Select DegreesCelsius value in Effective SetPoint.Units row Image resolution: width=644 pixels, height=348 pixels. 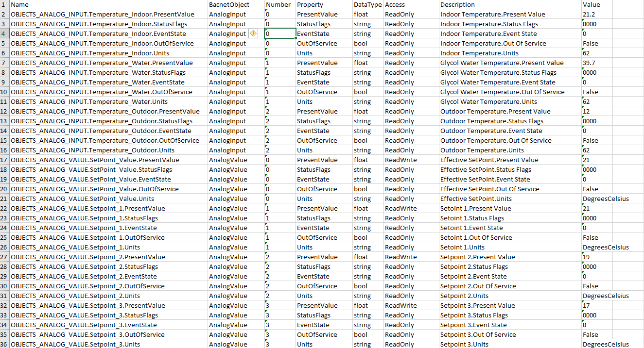605,199
